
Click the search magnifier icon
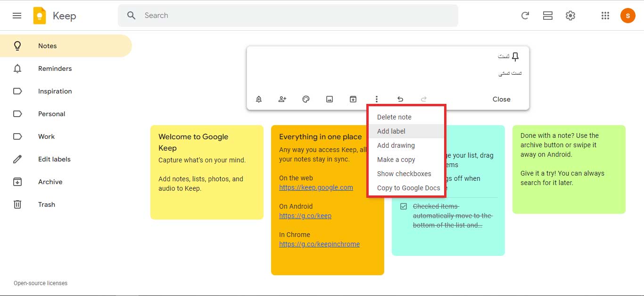click(132, 16)
